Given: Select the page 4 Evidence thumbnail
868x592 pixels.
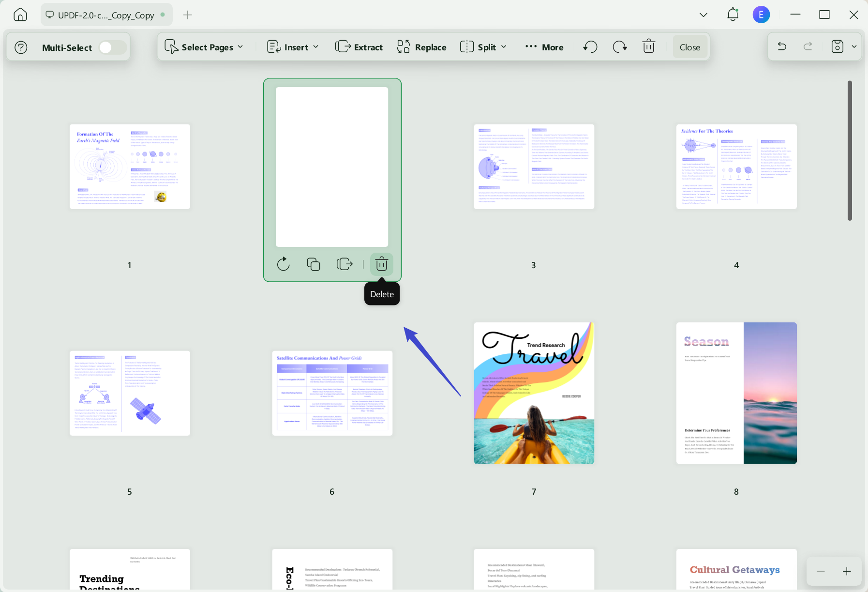Looking at the screenshot, I should point(736,167).
